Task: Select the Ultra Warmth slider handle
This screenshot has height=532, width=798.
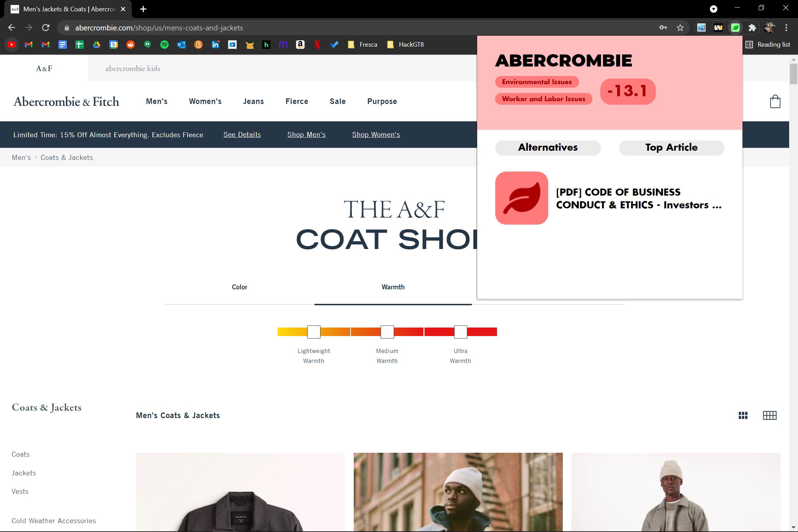Action: [460, 332]
